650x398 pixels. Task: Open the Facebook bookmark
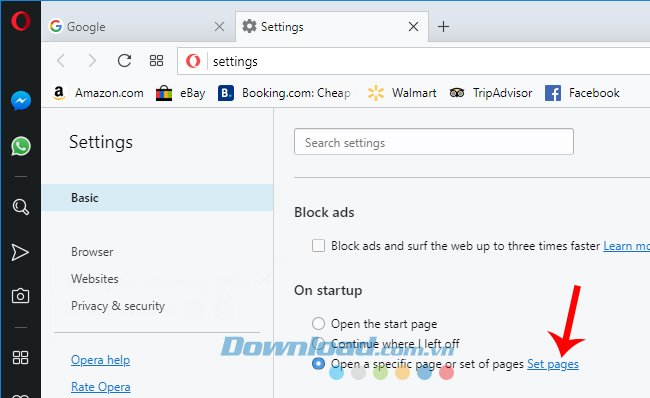coord(582,93)
